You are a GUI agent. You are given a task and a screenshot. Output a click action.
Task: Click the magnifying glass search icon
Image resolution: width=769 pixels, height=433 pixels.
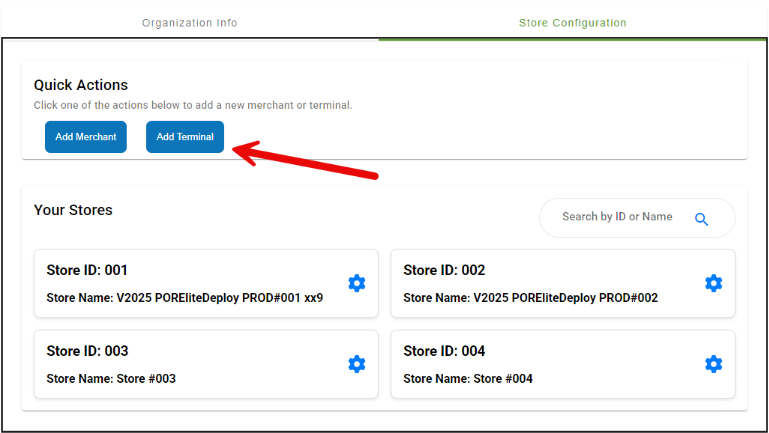(701, 219)
